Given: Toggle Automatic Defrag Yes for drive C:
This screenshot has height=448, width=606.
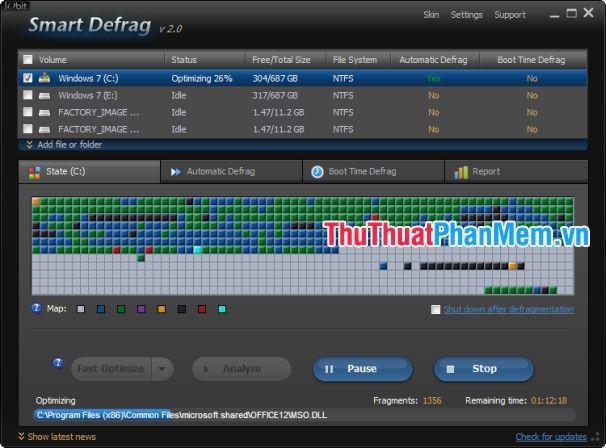Looking at the screenshot, I should (434, 78).
